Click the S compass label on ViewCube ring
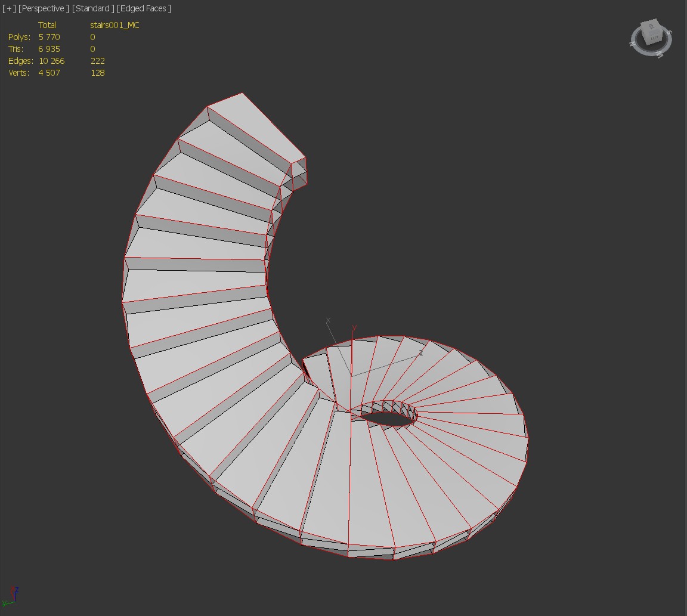Screen dimensions: 687x616 (669, 33)
